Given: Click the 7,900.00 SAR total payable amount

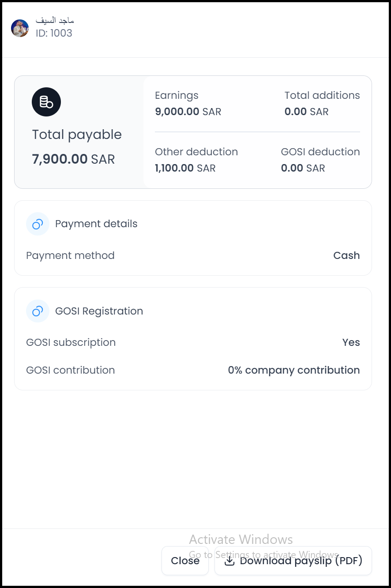Looking at the screenshot, I should (x=73, y=159).
